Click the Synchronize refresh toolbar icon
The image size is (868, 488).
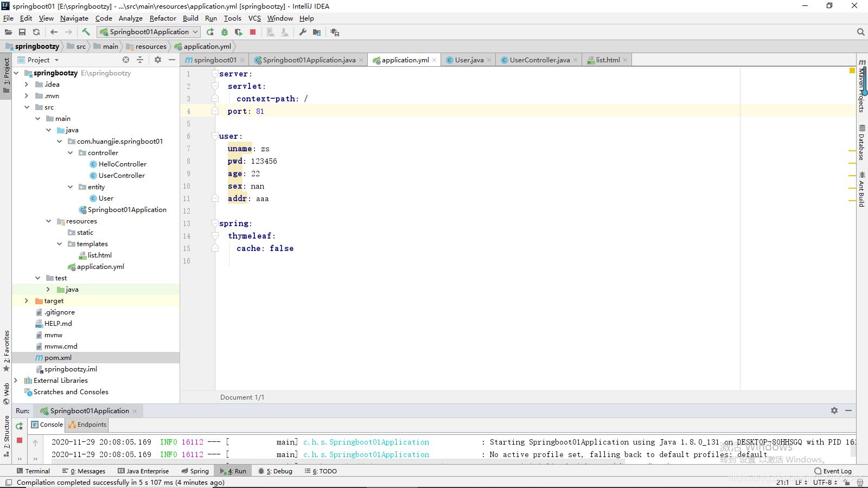pos(36,32)
